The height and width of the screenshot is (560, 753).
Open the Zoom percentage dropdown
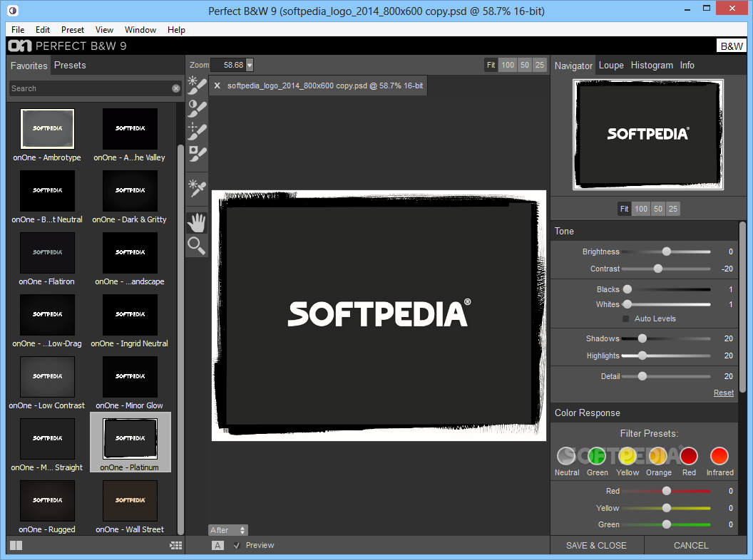250,65
